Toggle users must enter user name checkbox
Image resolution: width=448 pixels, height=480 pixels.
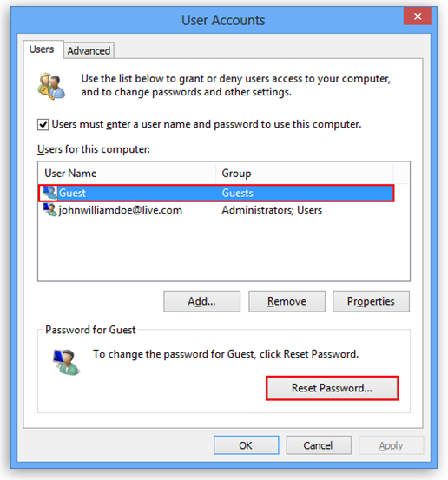(43, 125)
